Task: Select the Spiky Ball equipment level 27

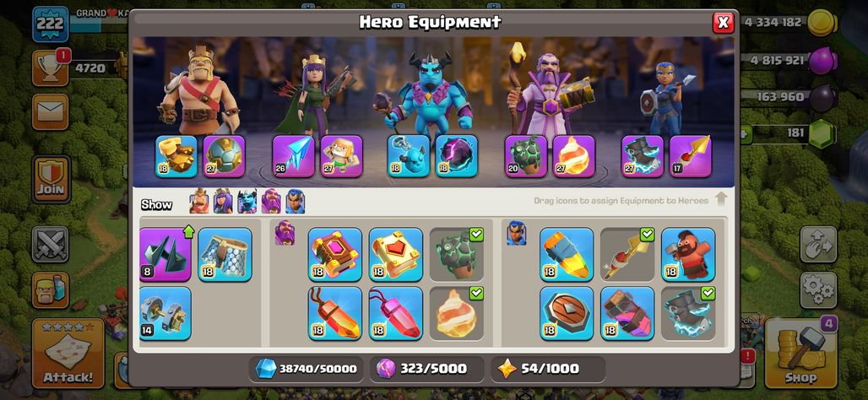Action: click(225, 157)
